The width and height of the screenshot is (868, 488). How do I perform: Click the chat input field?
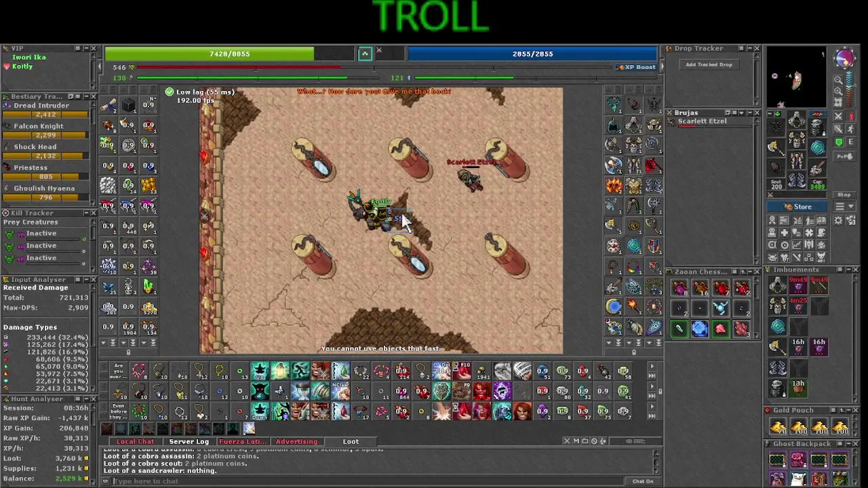point(366,481)
